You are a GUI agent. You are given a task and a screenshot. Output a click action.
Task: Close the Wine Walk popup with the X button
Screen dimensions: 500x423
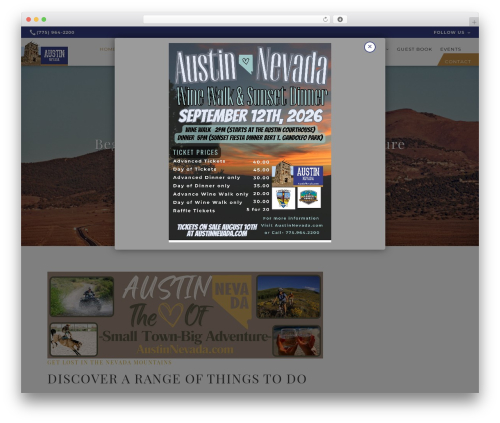click(x=369, y=47)
